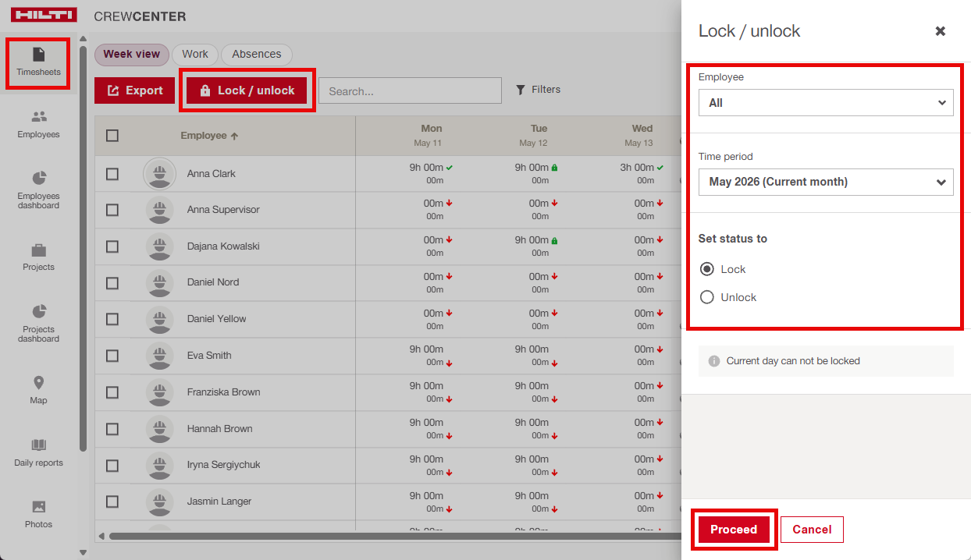Click the Proceed button
Image resolution: width=971 pixels, height=560 pixels.
click(x=734, y=530)
